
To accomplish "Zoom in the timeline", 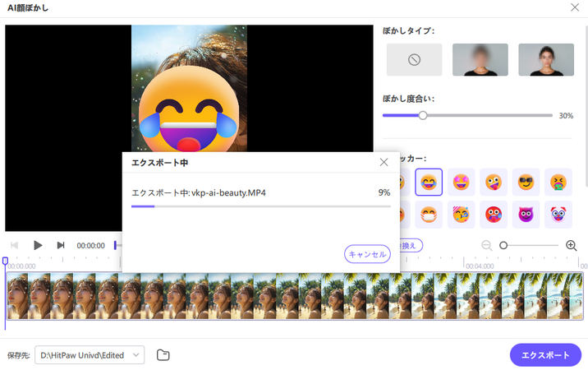I will point(571,246).
